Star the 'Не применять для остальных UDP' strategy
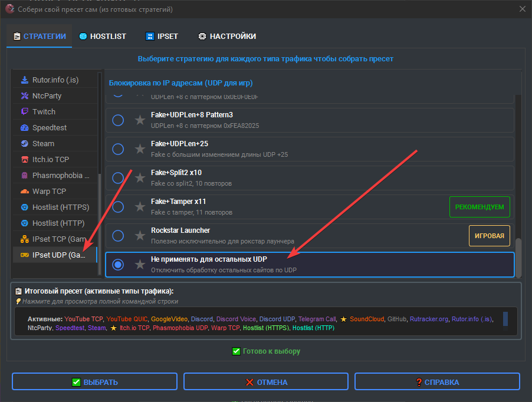 [x=140, y=264]
